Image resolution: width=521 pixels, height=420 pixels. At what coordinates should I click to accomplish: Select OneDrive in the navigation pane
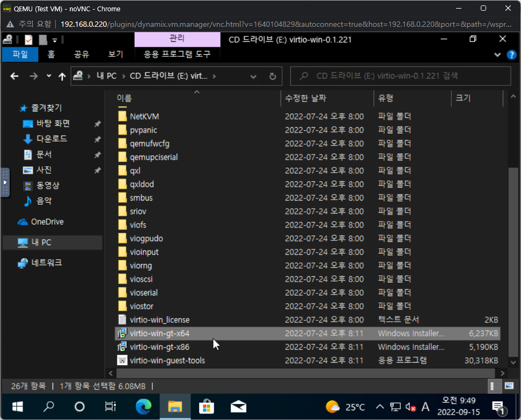click(47, 222)
